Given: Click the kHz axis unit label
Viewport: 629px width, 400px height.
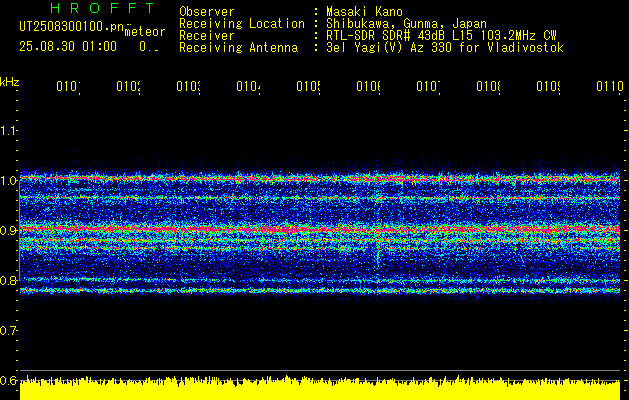Looking at the screenshot, I should click(10, 82).
